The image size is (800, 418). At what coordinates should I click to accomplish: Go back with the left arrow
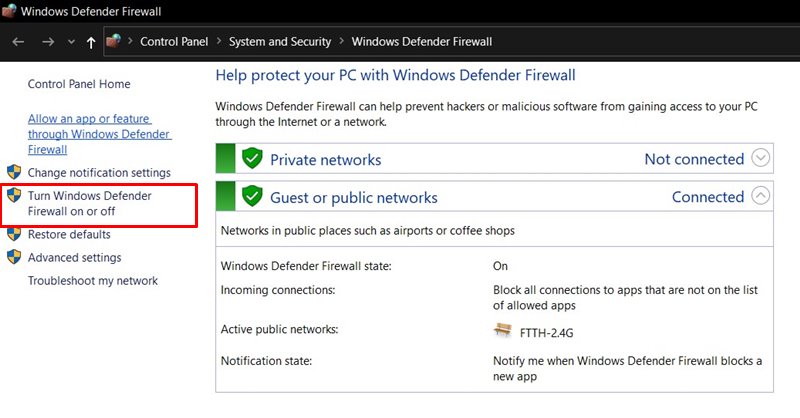click(18, 42)
